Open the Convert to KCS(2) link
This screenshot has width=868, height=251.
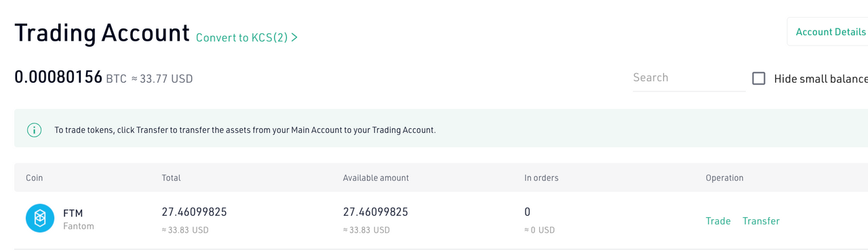247,37
